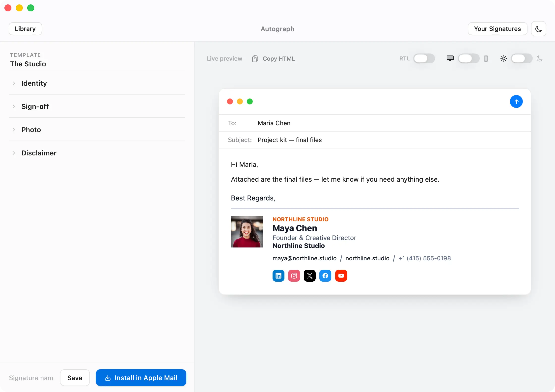
Task: Expand the Photo section chevron
Action: pyautogui.click(x=14, y=130)
